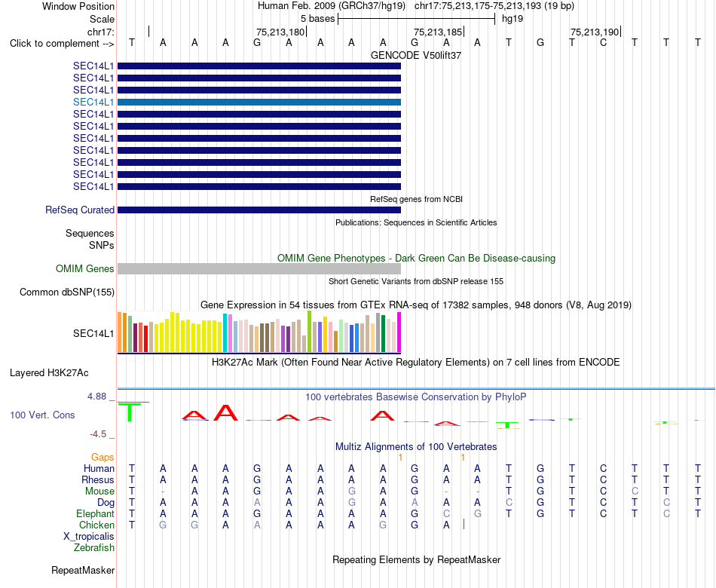Click the gray OMIM Genes bar

point(259,268)
